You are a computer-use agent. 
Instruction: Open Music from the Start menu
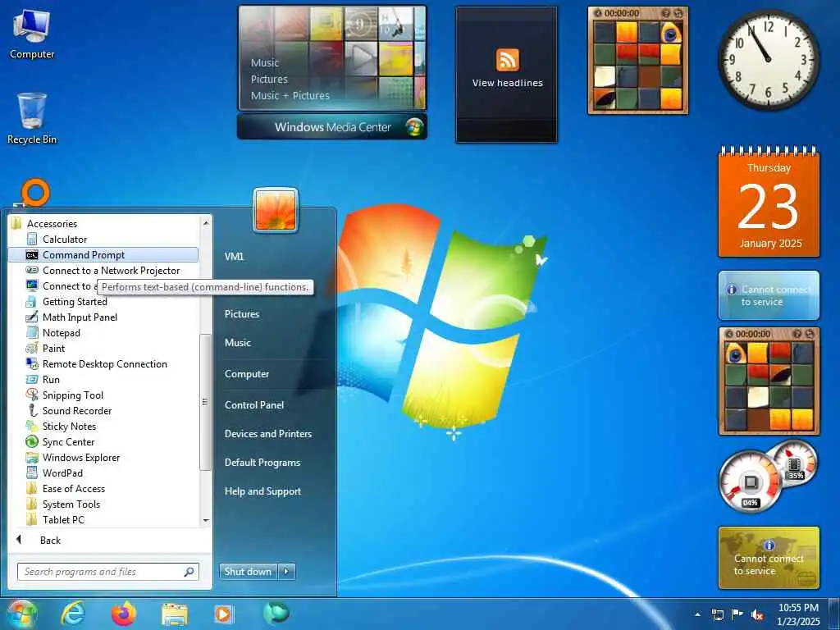point(237,342)
